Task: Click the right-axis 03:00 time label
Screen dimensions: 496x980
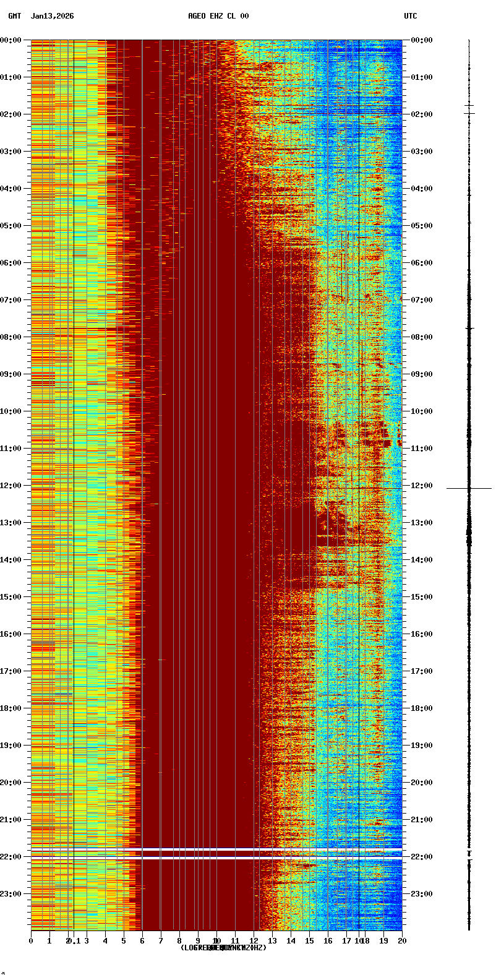Action: tap(422, 152)
